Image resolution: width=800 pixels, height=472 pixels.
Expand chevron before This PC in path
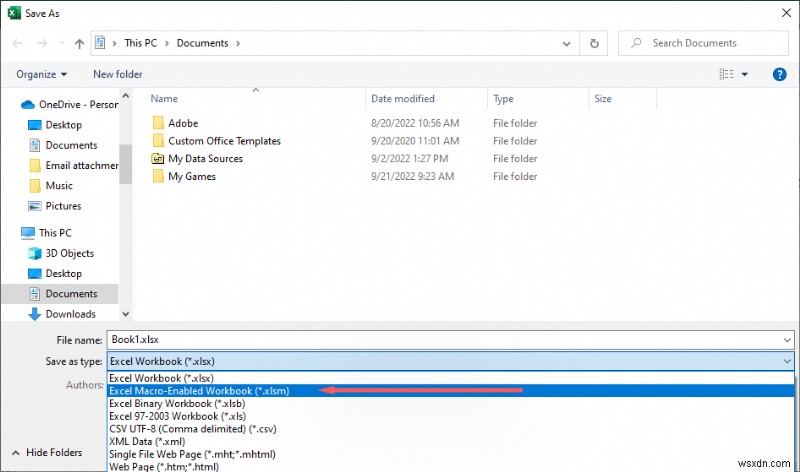click(114, 43)
